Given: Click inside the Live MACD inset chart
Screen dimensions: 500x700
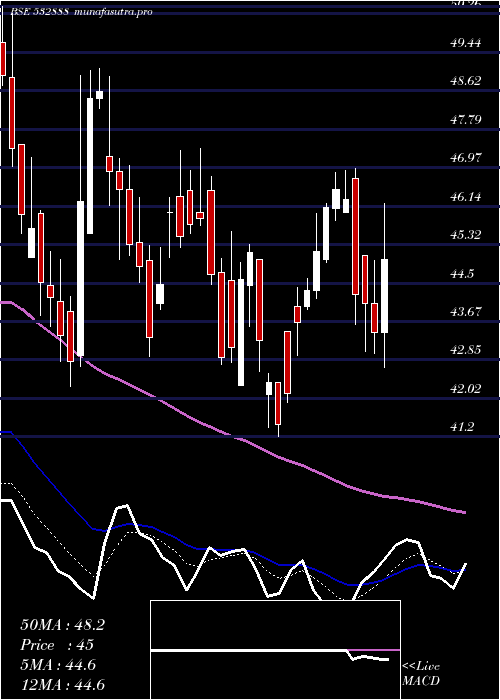Looking at the screenshot, I should 275,650.
